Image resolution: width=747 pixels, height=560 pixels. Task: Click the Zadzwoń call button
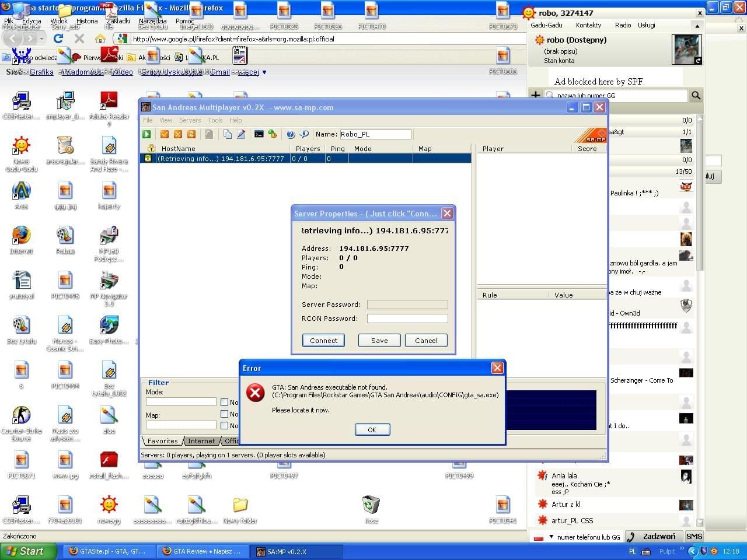[653, 536]
